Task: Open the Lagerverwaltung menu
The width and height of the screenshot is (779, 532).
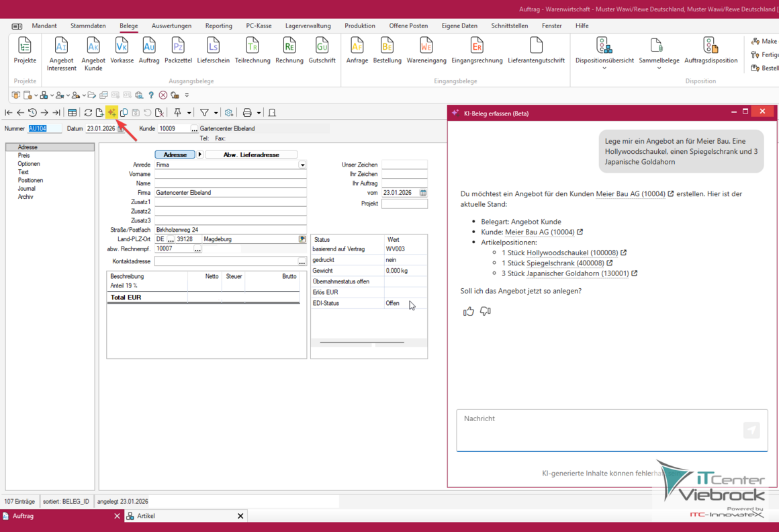Action: tap(308, 26)
